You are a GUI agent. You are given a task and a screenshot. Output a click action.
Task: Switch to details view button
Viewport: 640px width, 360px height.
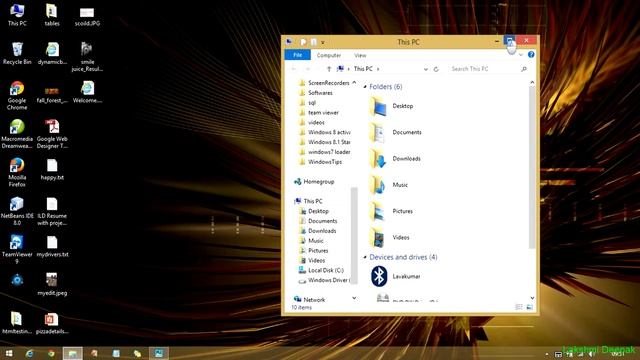[519, 307]
